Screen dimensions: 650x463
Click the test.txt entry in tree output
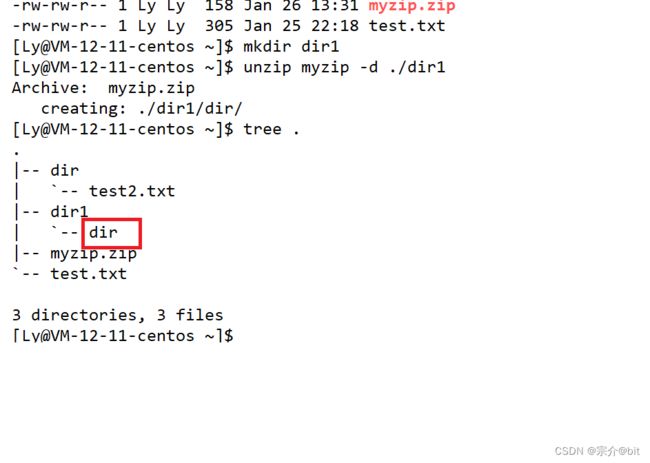88,274
